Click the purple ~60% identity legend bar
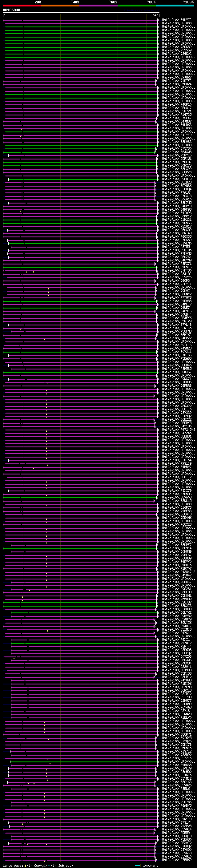The height and width of the screenshot is (868, 197). point(99,6)
